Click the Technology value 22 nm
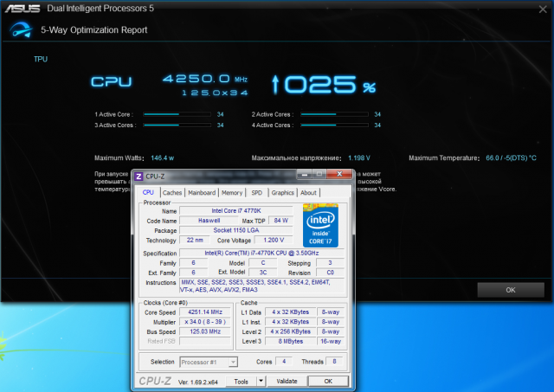Image resolution: width=554 pixels, height=392 pixels. click(195, 241)
